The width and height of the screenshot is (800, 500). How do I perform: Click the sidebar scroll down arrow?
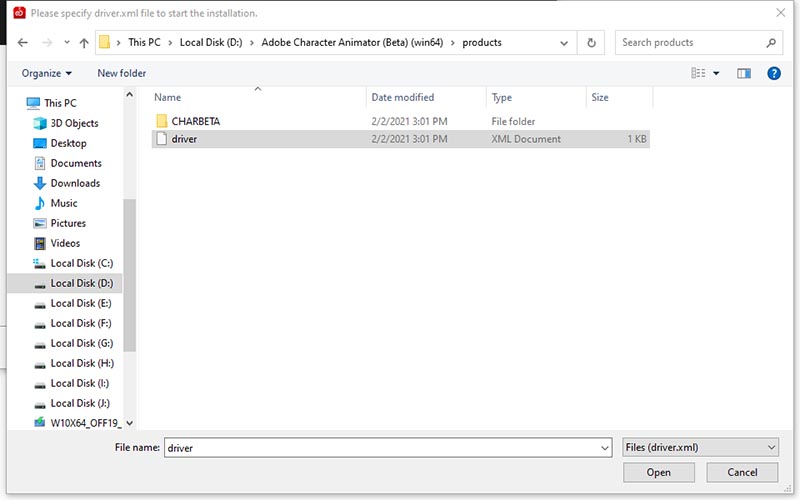point(130,423)
